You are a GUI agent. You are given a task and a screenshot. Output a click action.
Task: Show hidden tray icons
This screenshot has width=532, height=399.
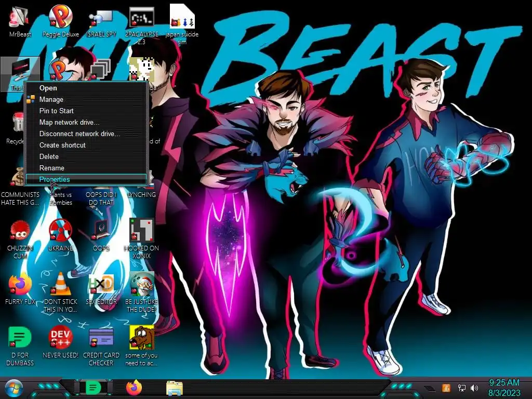point(430,388)
